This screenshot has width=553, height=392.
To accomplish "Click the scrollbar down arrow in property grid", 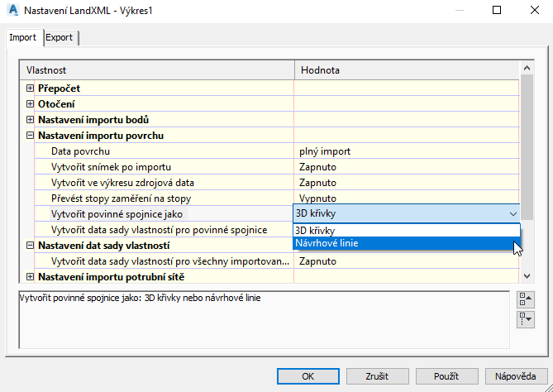I will click(x=526, y=277).
